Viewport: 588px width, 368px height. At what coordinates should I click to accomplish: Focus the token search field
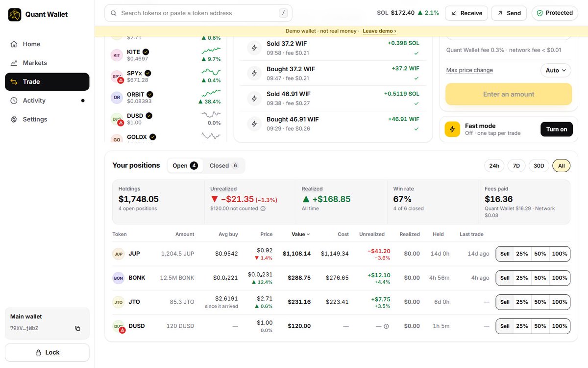198,13
